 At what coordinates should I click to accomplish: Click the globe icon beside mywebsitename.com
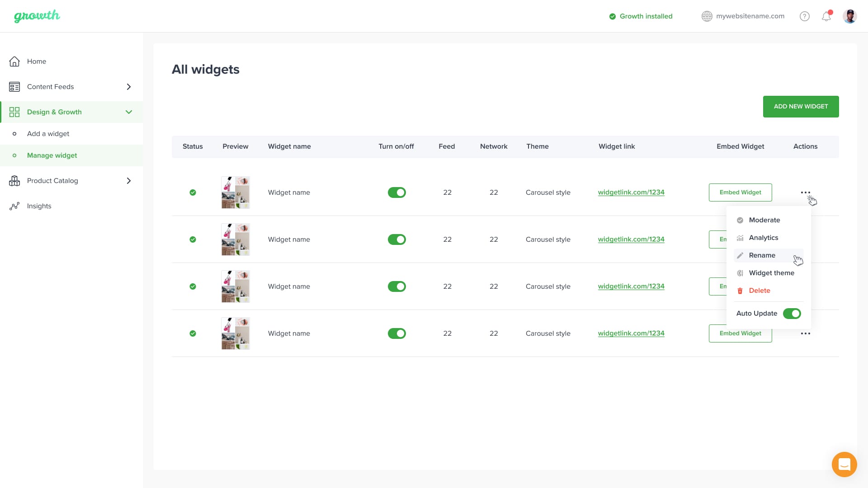point(707,16)
